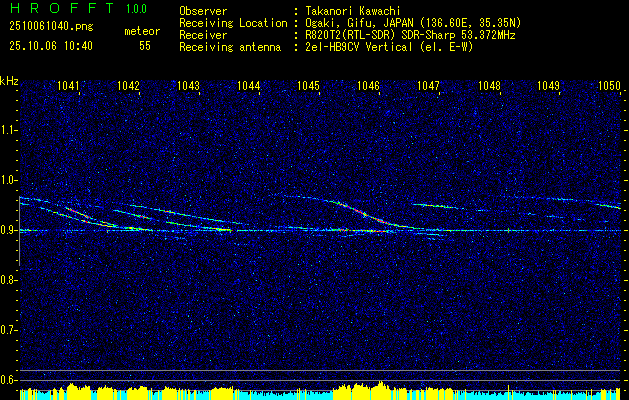The image size is (629, 400).
Task: Click the 1048 time axis marker
Action: click(x=489, y=86)
